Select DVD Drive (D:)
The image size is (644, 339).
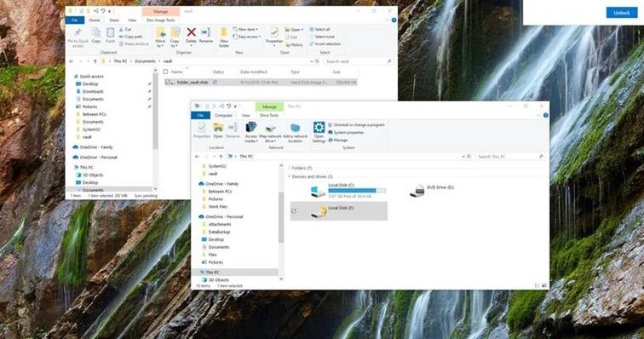(x=432, y=190)
